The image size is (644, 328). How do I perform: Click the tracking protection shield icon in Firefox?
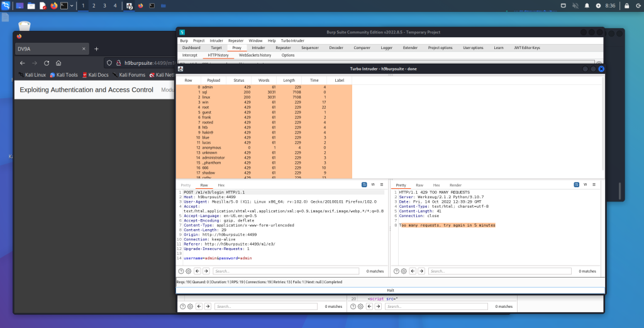pyautogui.click(x=109, y=63)
